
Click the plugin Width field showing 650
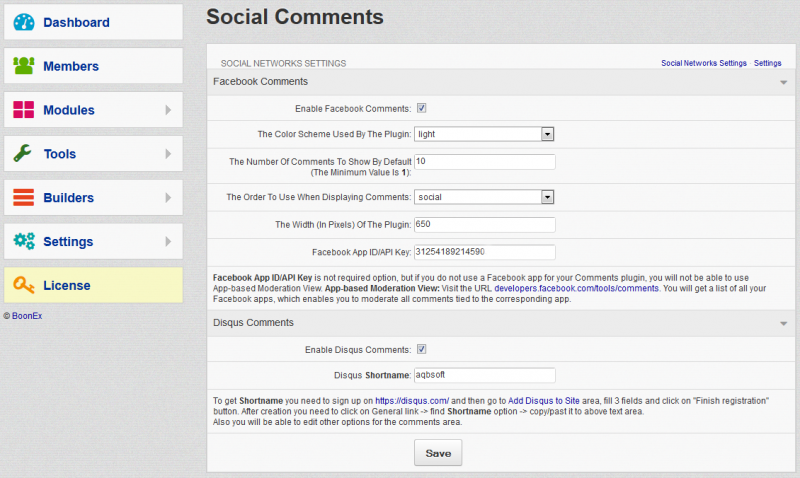(x=485, y=224)
